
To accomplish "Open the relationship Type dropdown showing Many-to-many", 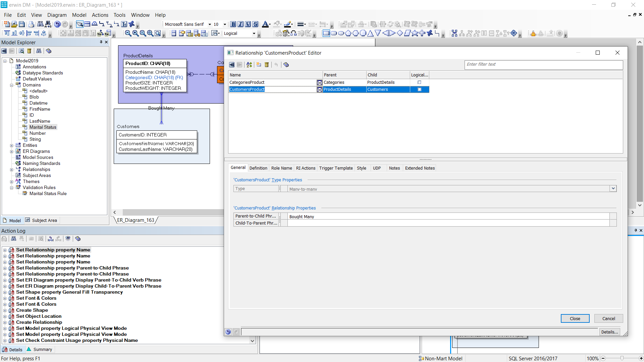I will click(613, 188).
